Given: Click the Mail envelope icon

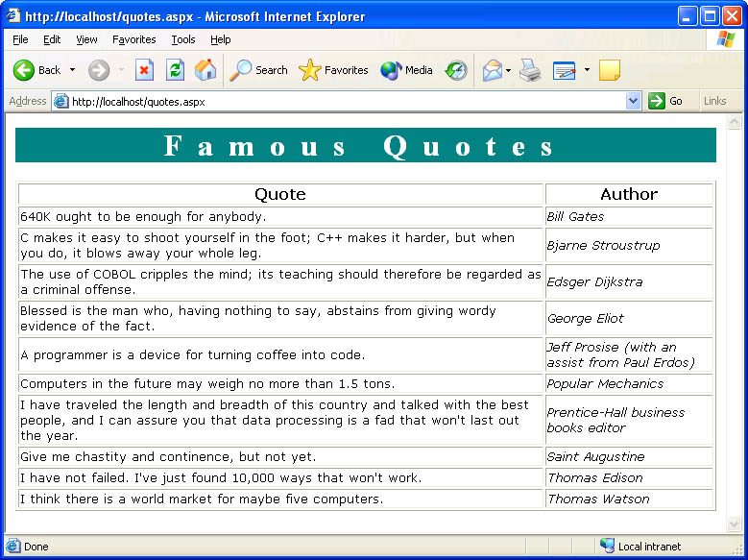Looking at the screenshot, I should (x=493, y=71).
